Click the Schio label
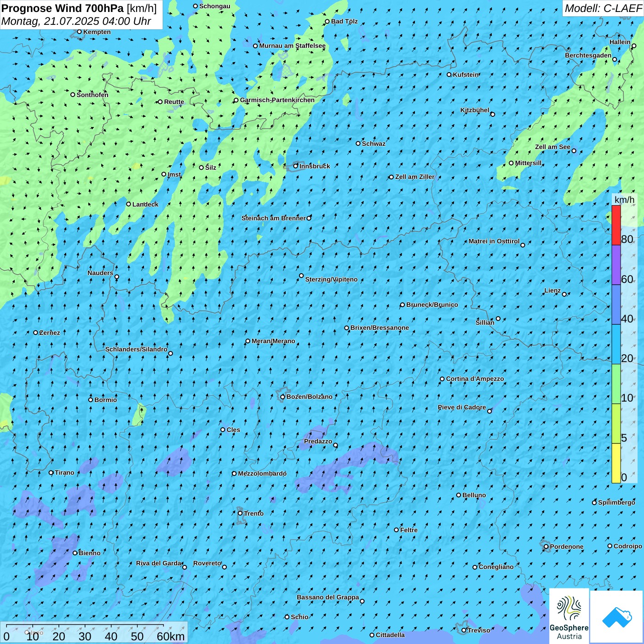 pos(299,617)
